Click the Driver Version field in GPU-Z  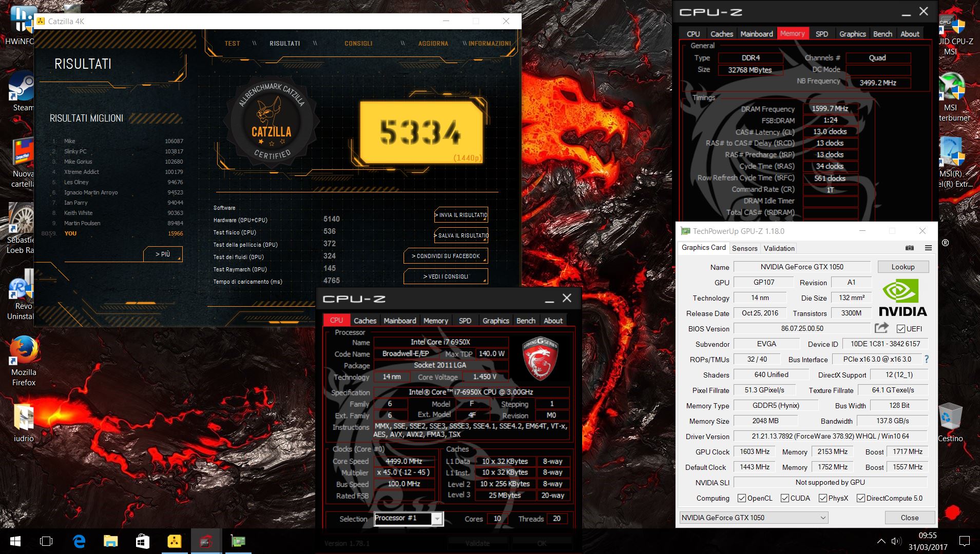830,437
